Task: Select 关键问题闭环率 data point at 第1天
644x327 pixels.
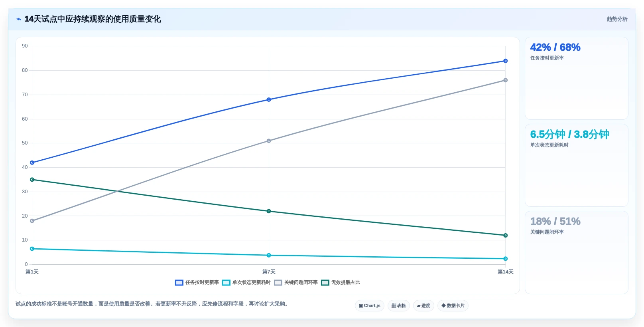Action: coord(32,221)
